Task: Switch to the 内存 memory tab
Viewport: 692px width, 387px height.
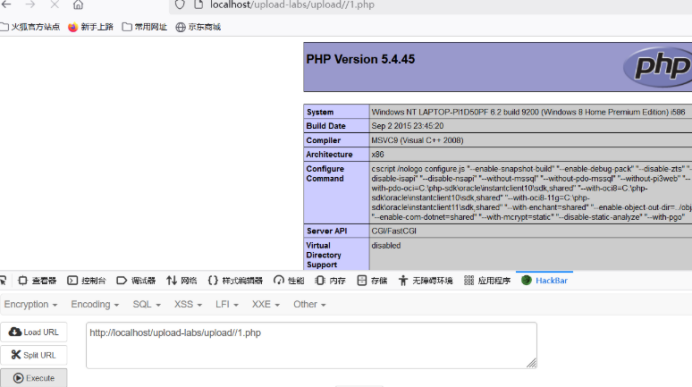Action: tap(330, 280)
